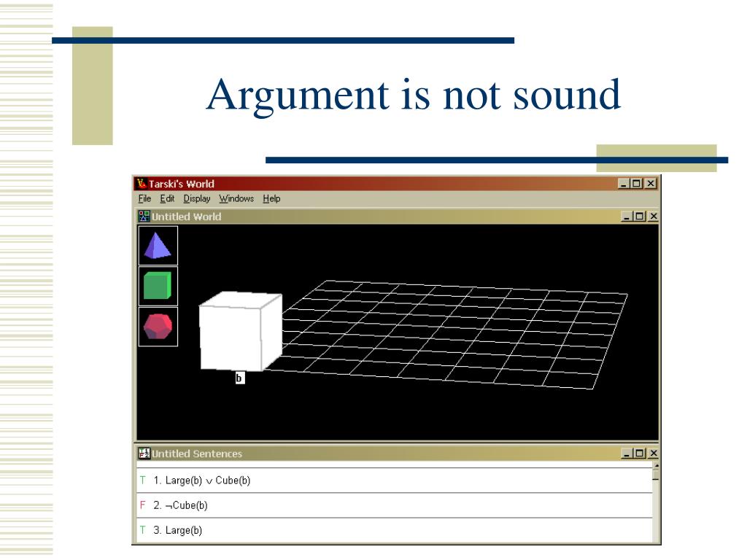This screenshot has height=560, width=747.
Task: Minimize the Tarski's World main window
Action: point(624,183)
